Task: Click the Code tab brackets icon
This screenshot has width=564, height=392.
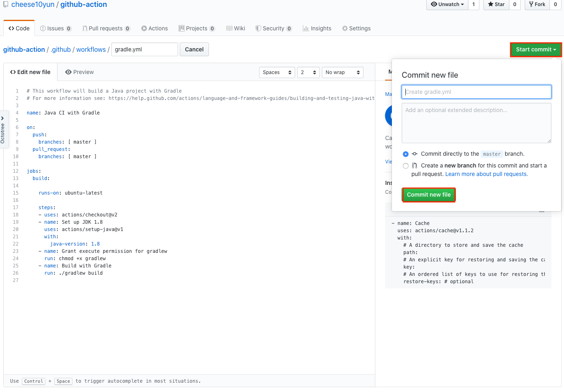Action: (11, 28)
